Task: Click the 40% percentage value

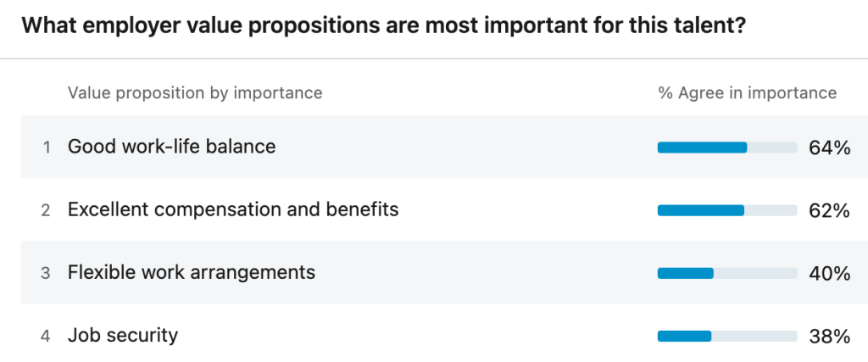Action: 829,273
